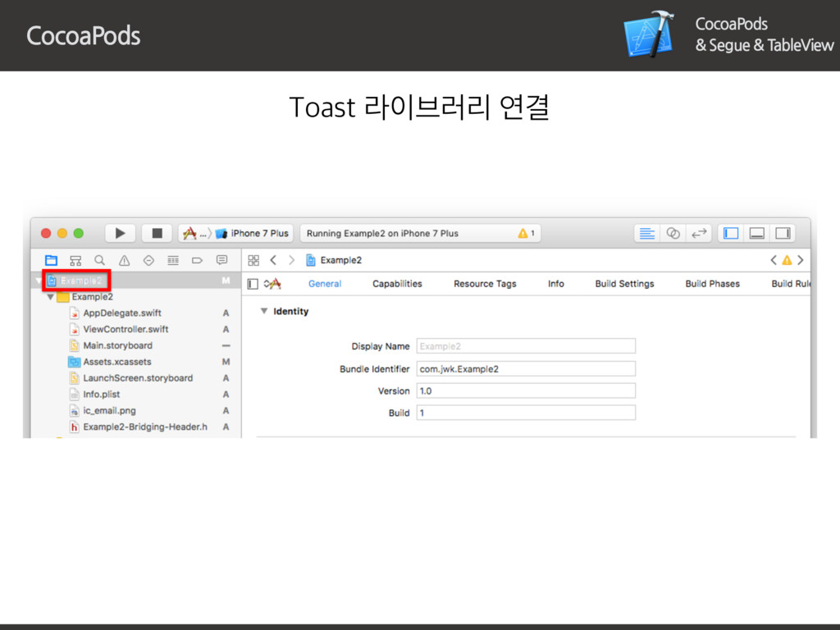840x630 pixels.
Task: Open the Version editor arrows icon
Action: (x=698, y=233)
